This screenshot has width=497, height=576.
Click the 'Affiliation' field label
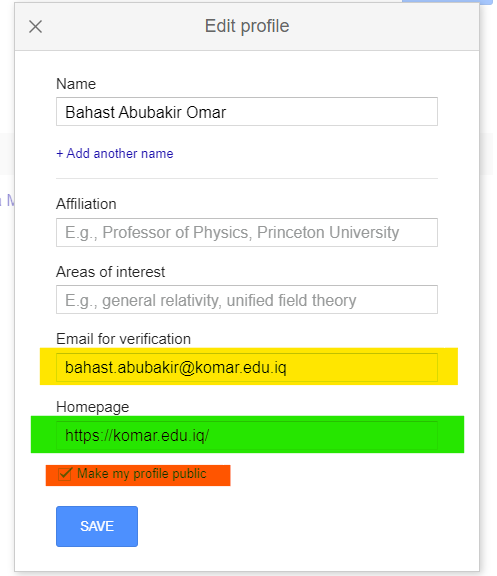point(86,204)
